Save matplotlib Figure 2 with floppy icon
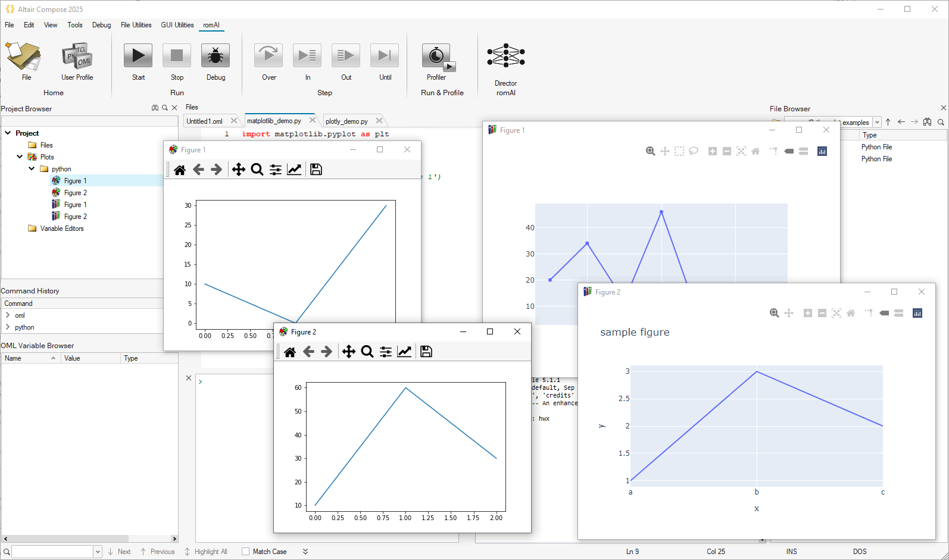Screen dimensions: 949x560 (x=426, y=352)
